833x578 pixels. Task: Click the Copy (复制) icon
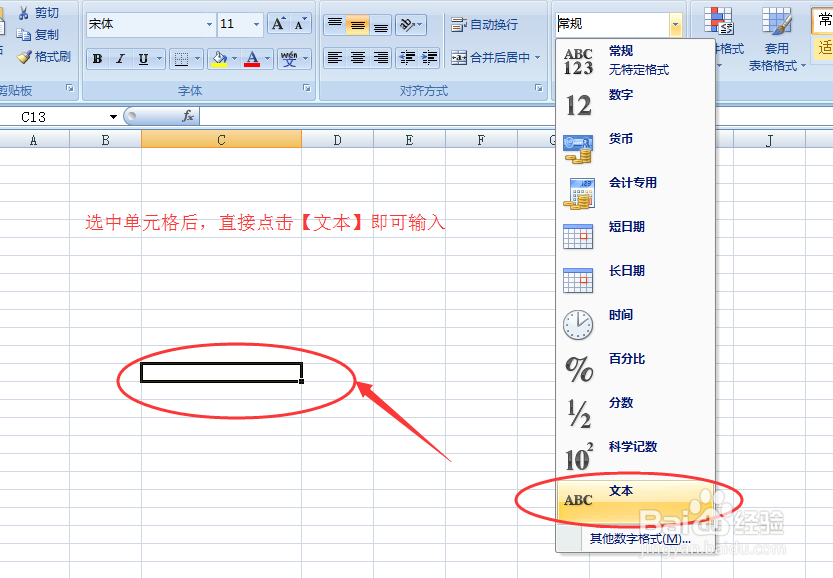(x=21, y=33)
